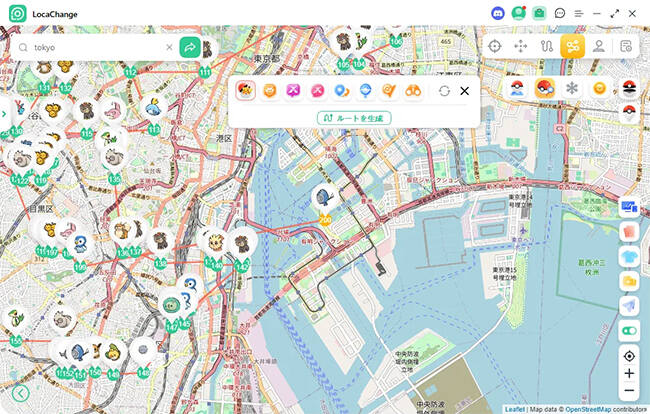Click the open Pokéball icon at right edge
The image size is (650, 414).
click(x=629, y=88)
